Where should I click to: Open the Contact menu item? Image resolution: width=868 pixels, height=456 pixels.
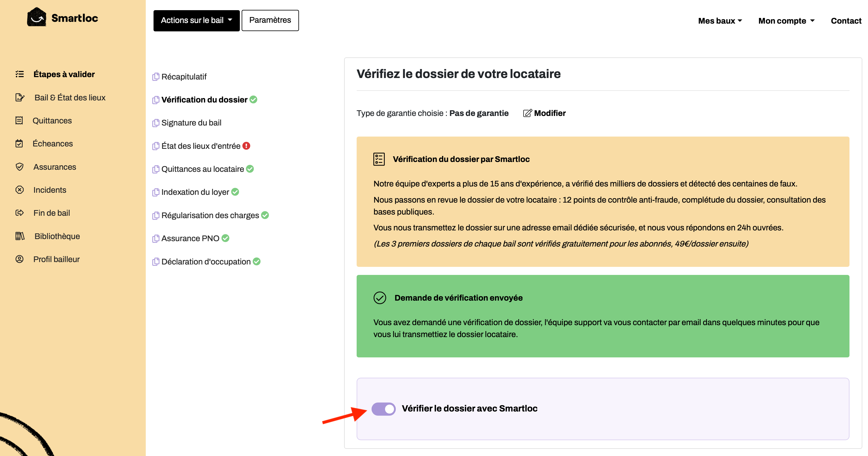click(x=846, y=21)
